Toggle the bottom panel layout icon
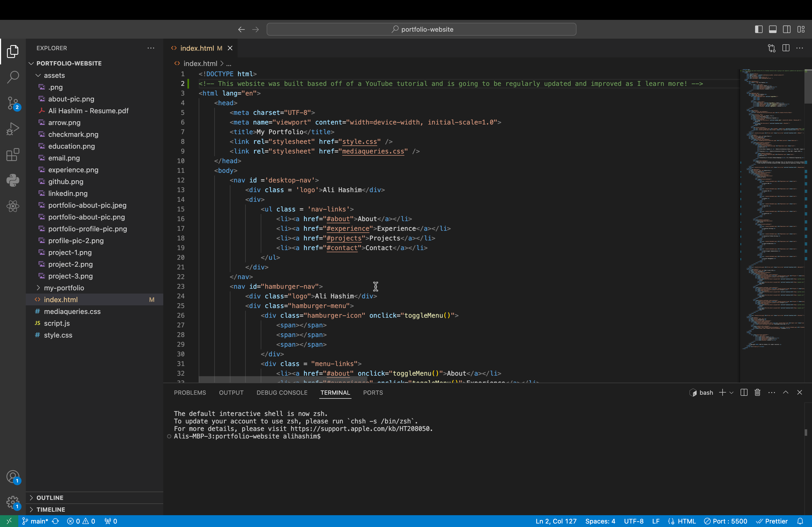This screenshot has height=527, width=812. [x=773, y=29]
